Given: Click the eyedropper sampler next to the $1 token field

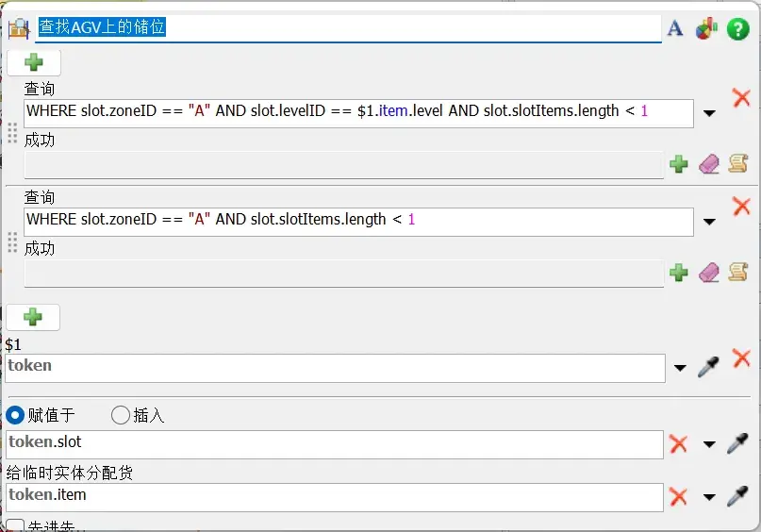Looking at the screenshot, I should [707, 368].
